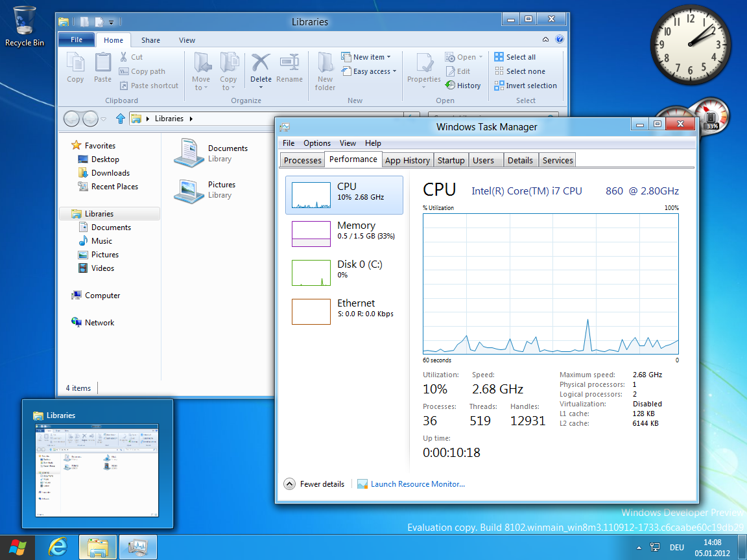Click the Explorer help question mark icon
Screen dimensions: 747x560
click(560, 40)
